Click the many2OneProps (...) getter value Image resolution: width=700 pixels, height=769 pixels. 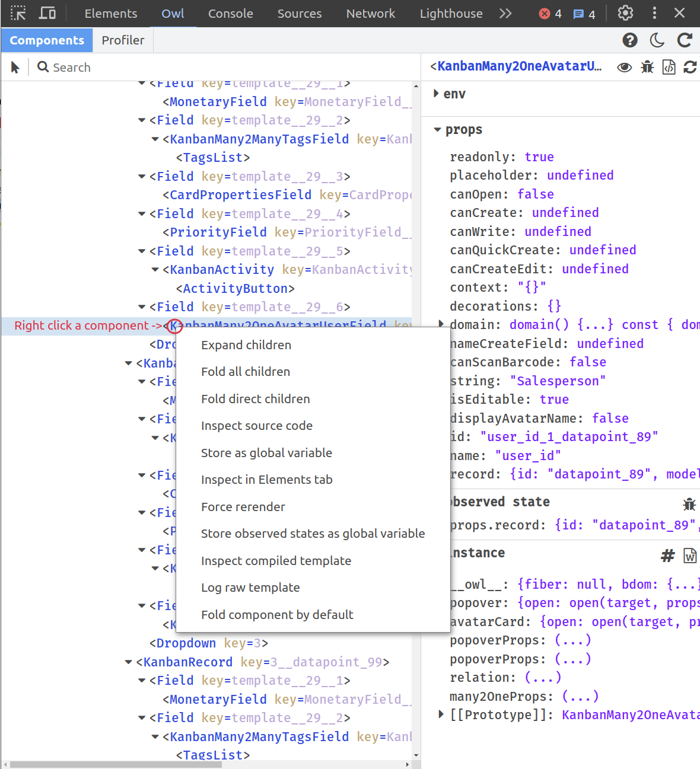pyautogui.click(x=580, y=696)
